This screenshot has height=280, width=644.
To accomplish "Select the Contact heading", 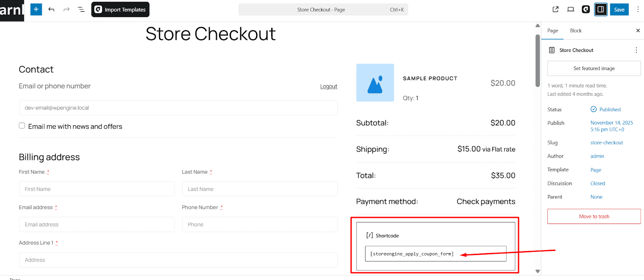I will click(x=36, y=69).
